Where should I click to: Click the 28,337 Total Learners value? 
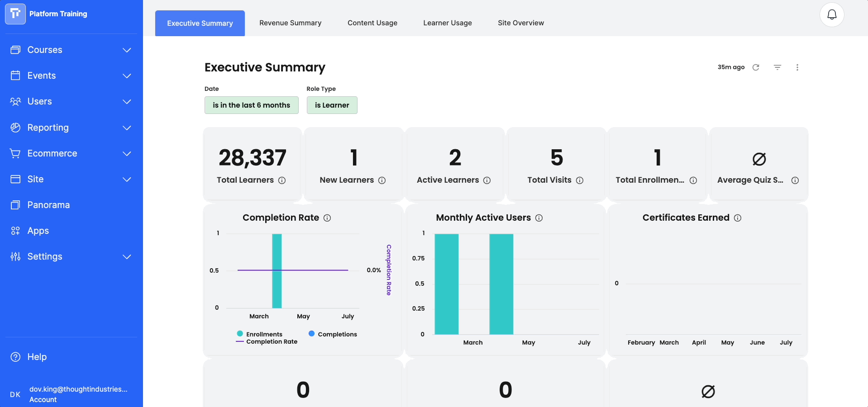click(x=253, y=158)
